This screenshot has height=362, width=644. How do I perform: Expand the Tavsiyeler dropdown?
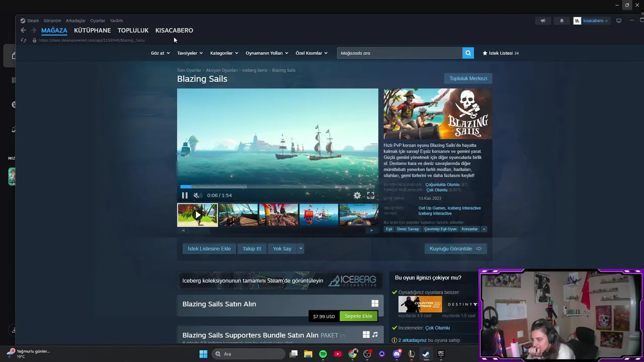pos(190,53)
